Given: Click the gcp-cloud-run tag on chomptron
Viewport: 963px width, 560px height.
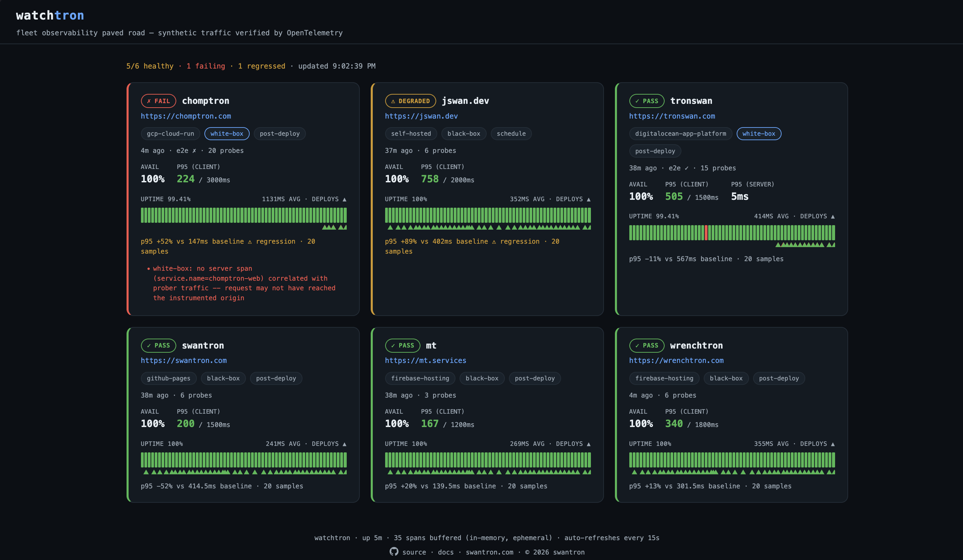Looking at the screenshot, I should click(170, 134).
